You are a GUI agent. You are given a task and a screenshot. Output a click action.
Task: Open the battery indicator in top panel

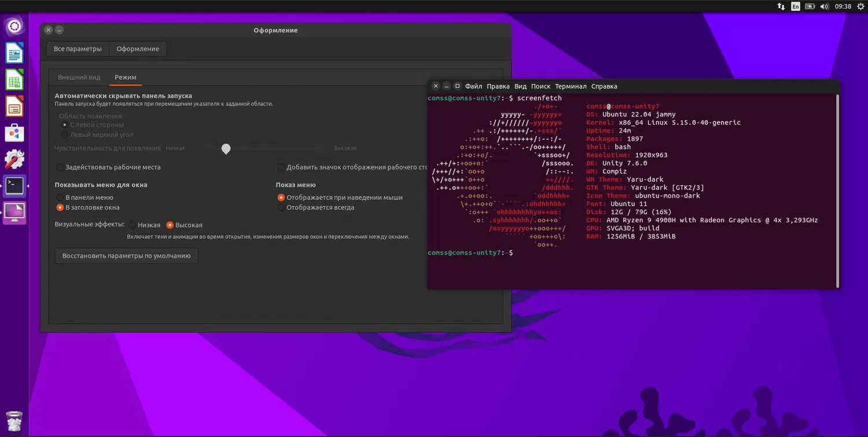tap(810, 6)
